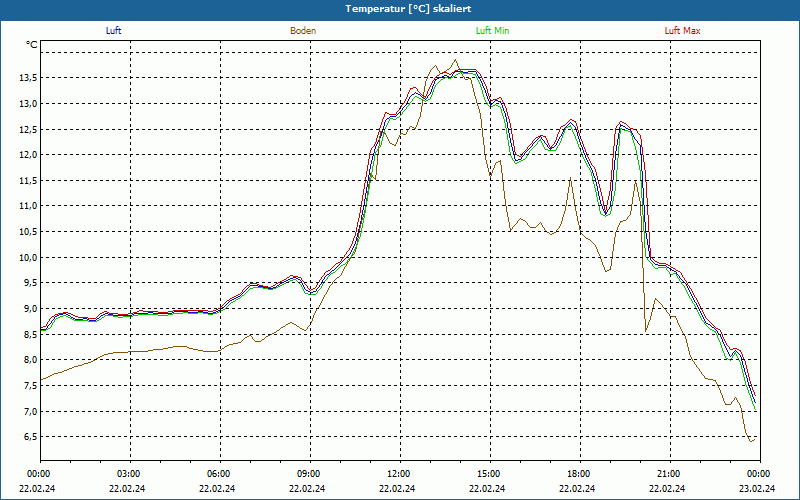Click the '10,0' y-axis value
The image size is (800, 500).
29,257
